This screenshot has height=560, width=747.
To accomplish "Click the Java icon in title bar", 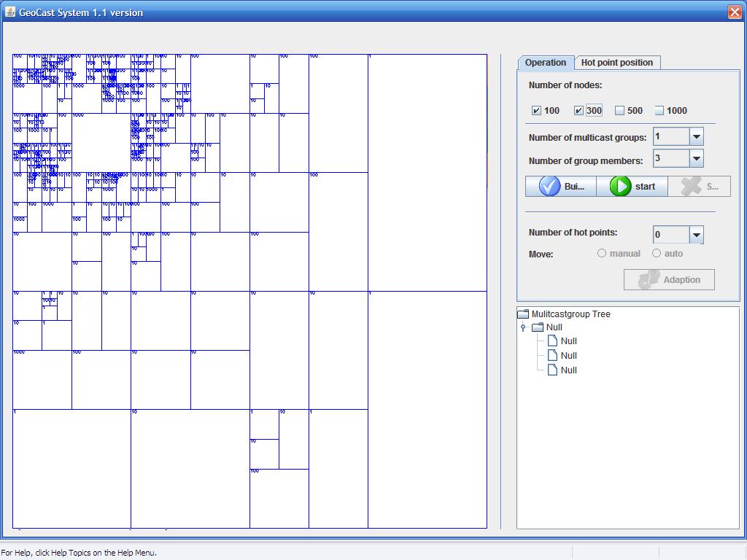I will click(x=10, y=12).
